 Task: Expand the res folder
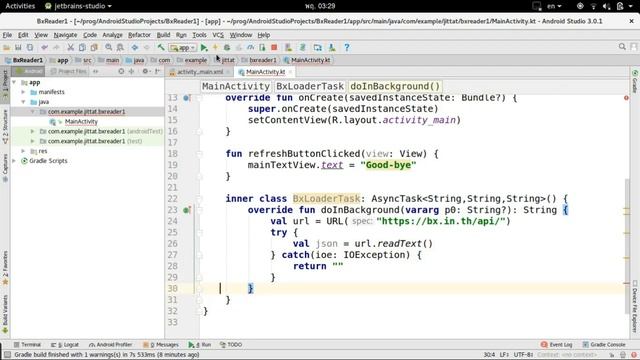click(x=23, y=151)
